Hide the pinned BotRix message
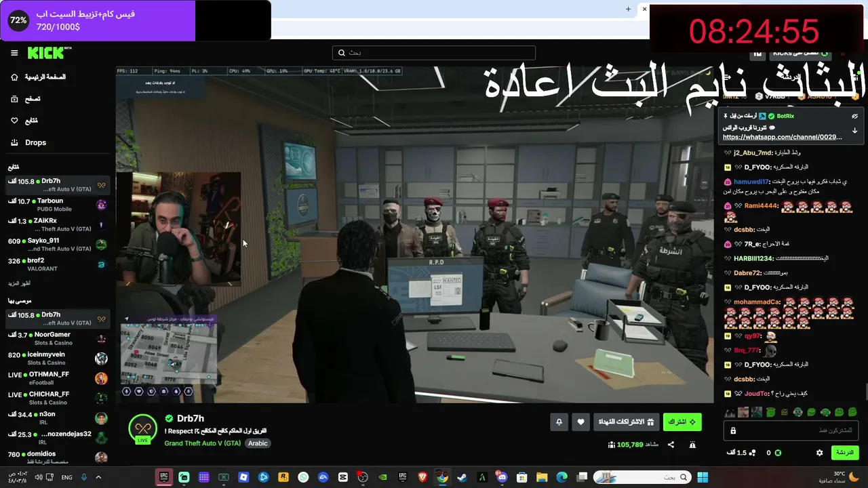Viewport: 868px width, 488px height. tap(854, 116)
